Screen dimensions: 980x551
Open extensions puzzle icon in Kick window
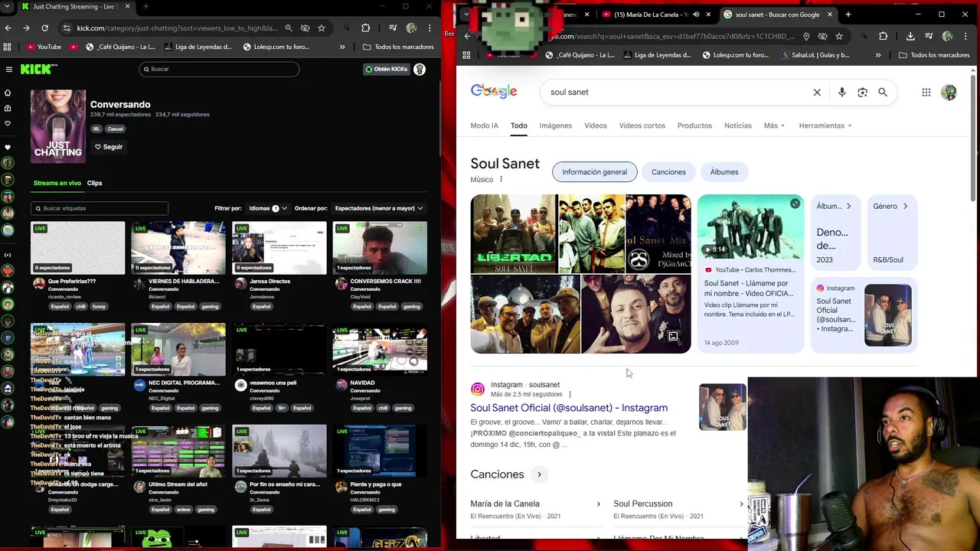pyautogui.click(x=365, y=28)
